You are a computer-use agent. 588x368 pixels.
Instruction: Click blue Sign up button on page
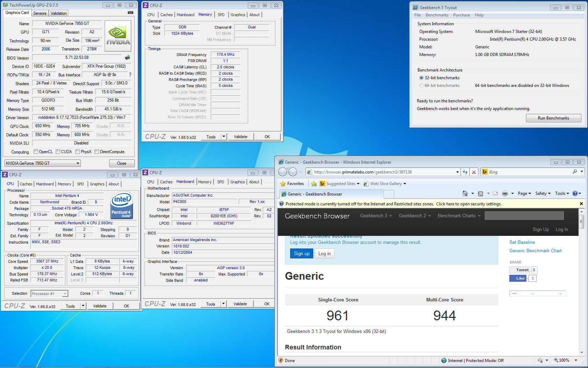click(x=302, y=254)
